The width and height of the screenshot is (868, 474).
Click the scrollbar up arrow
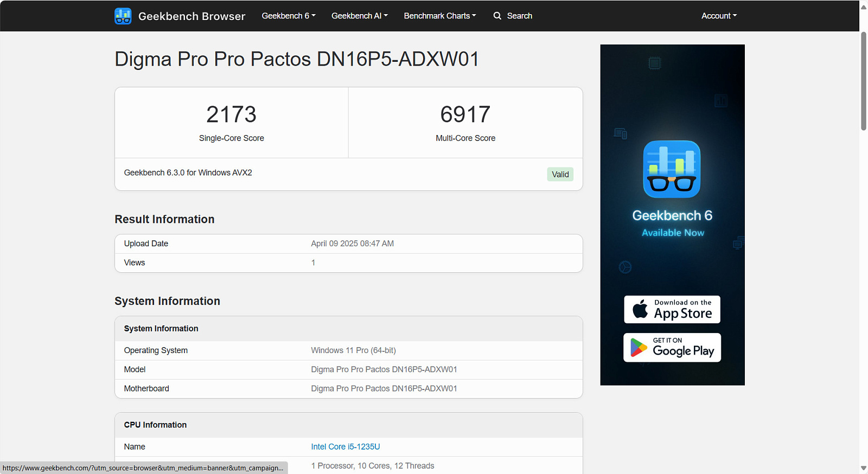pyautogui.click(x=864, y=7)
